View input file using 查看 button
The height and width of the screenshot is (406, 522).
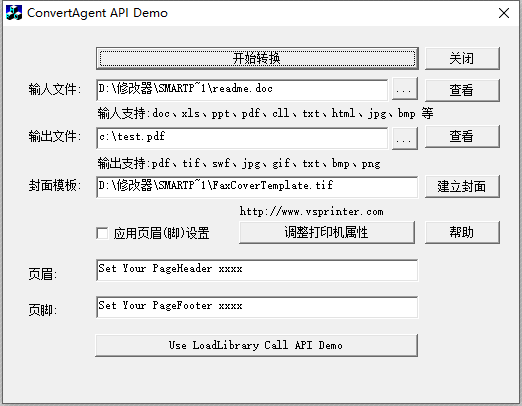[462, 90]
